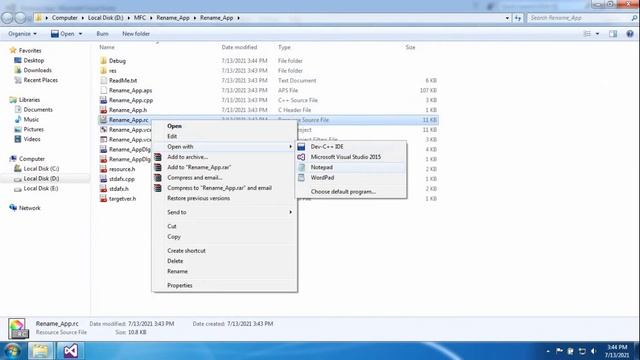This screenshot has width=640, height=360.
Task: Choose Rename in context menu
Action: pyautogui.click(x=177, y=271)
